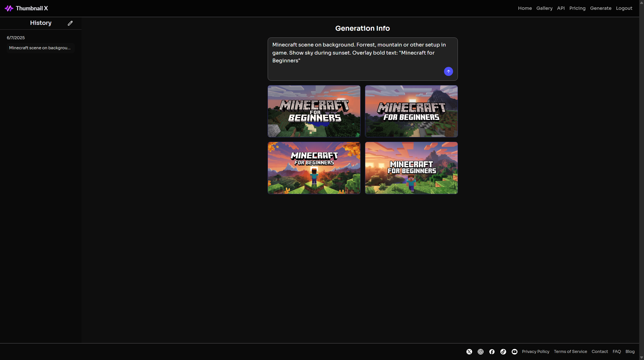Open thumbnail with Steve standing on grass block
The image size is (644, 360).
[314, 168]
